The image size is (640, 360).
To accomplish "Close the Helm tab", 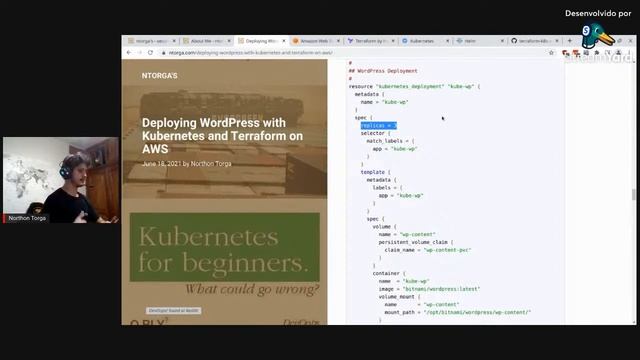I will pos(502,41).
